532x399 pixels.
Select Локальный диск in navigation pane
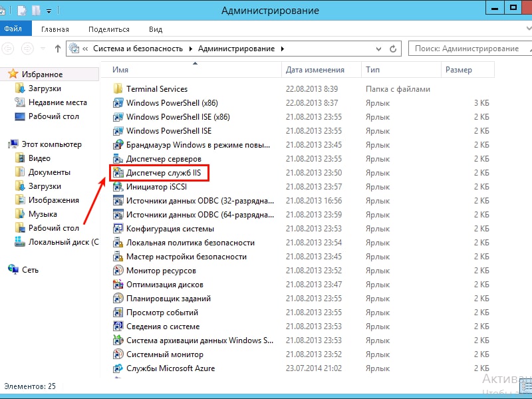click(63, 242)
